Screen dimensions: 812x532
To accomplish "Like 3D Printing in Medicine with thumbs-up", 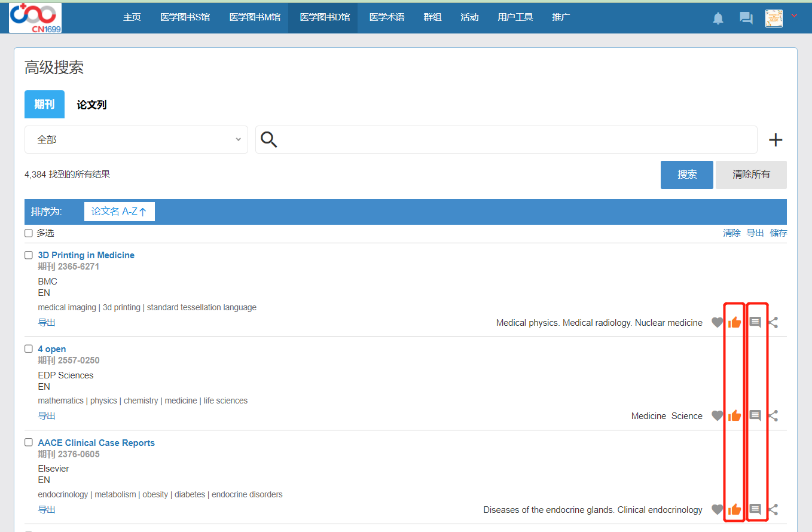I will pyautogui.click(x=734, y=323).
